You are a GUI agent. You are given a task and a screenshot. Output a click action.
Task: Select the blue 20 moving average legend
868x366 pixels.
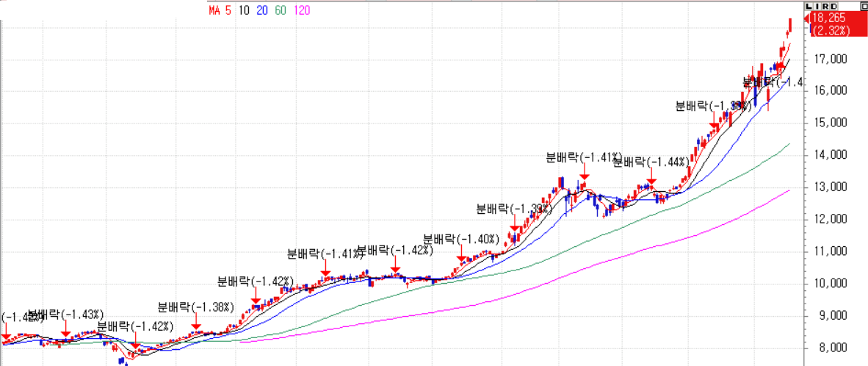coord(263,10)
